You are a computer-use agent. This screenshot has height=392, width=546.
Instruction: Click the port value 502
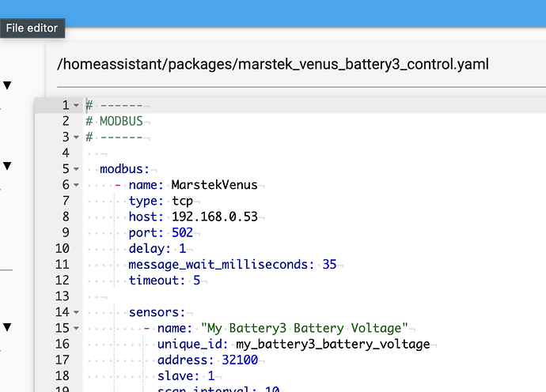tap(182, 232)
